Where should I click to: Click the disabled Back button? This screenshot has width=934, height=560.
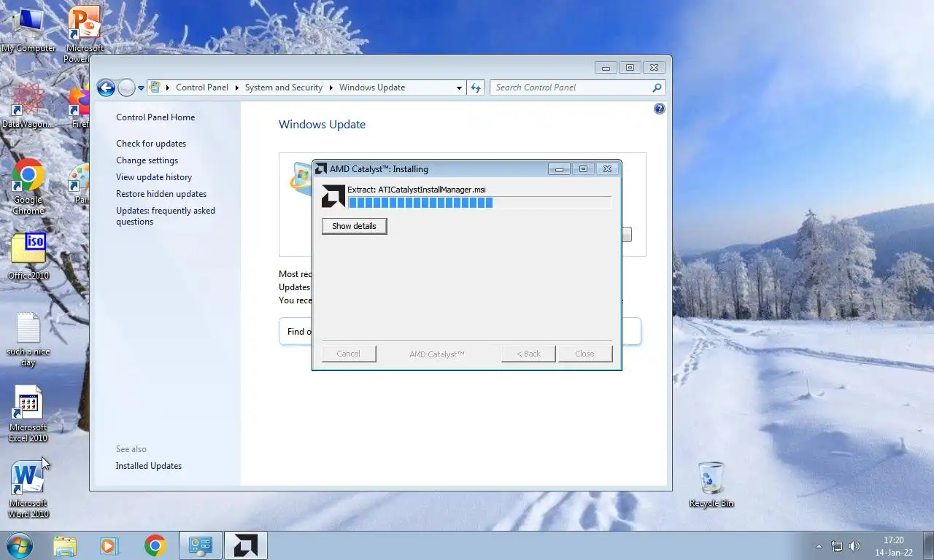click(x=528, y=354)
